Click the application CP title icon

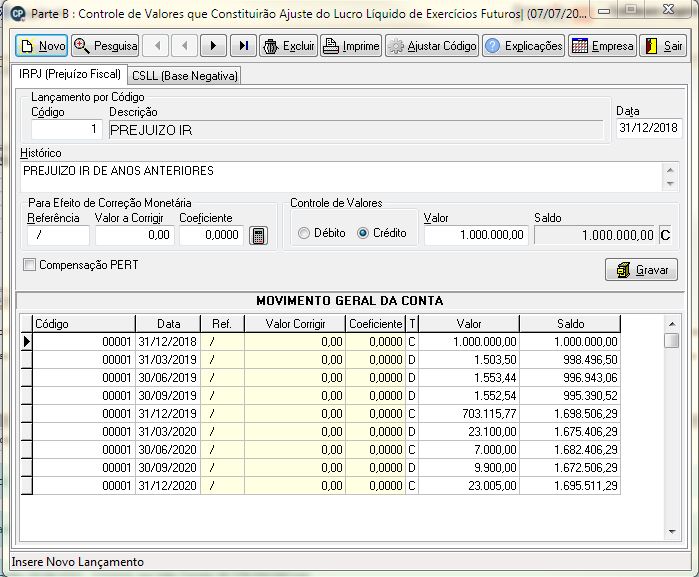click(x=17, y=13)
